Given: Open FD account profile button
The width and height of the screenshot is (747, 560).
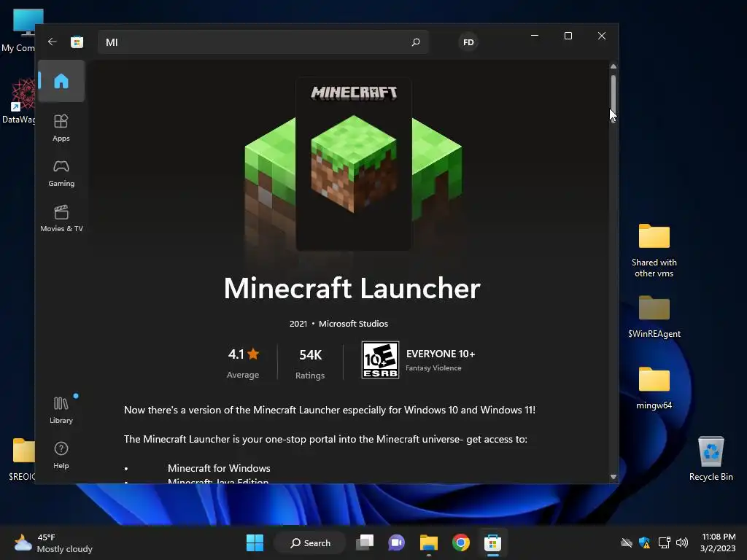Looking at the screenshot, I should tap(468, 42).
